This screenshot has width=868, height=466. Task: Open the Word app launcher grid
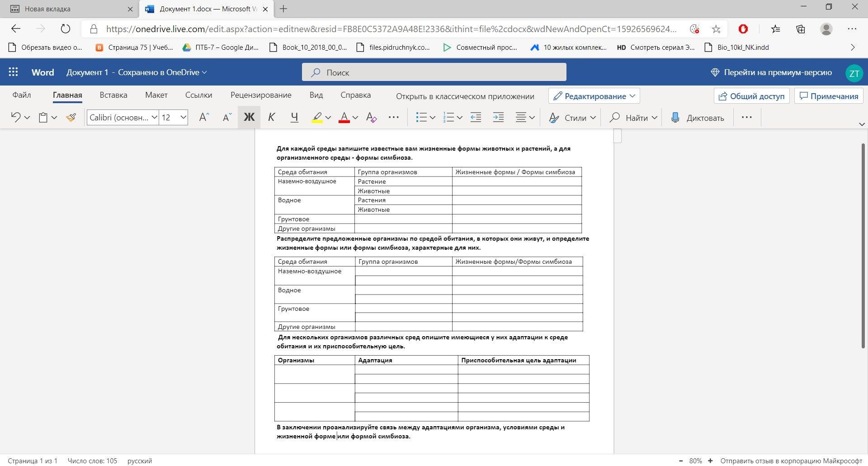[14, 72]
